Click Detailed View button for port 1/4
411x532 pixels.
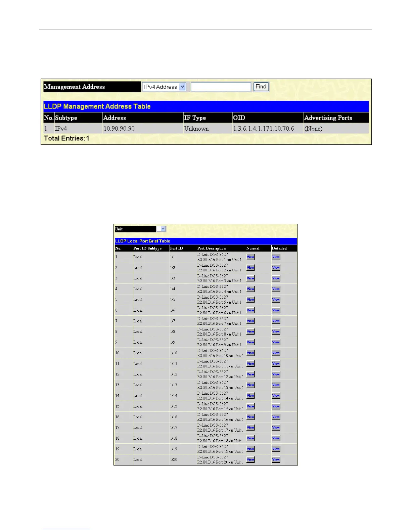(276, 289)
